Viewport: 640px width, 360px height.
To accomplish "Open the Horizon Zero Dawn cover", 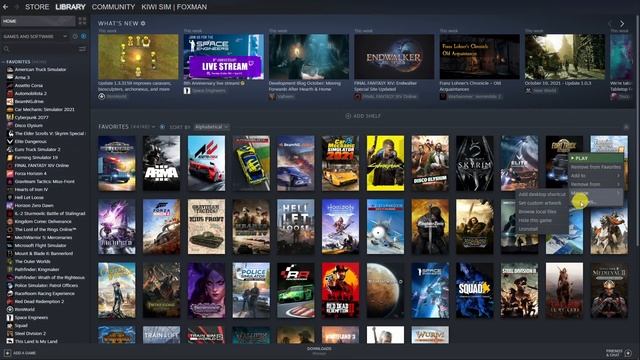I will coord(340,227).
